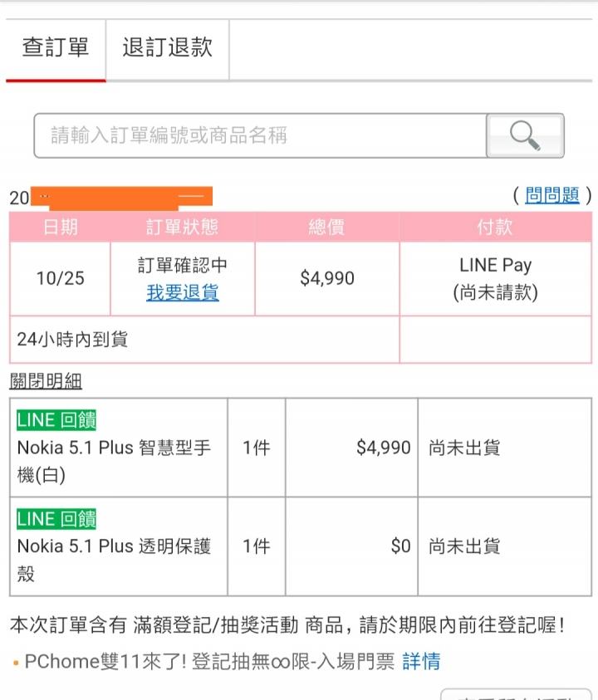Focus the order number search field

(260, 135)
